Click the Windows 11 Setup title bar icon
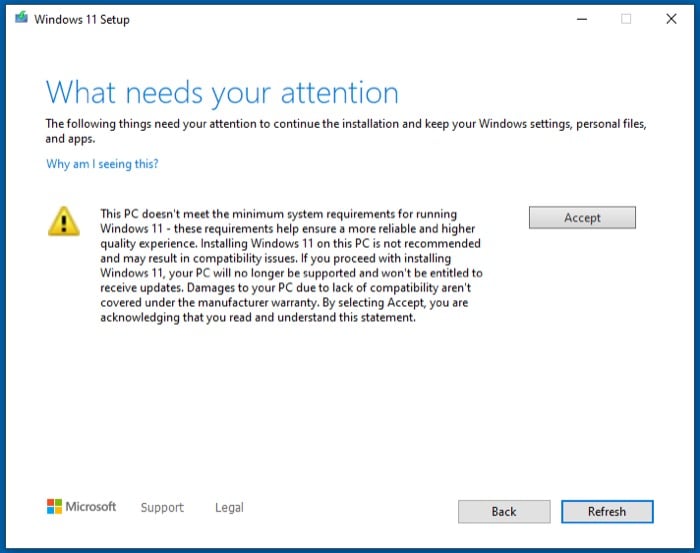The width and height of the screenshot is (700, 553). tap(21, 18)
